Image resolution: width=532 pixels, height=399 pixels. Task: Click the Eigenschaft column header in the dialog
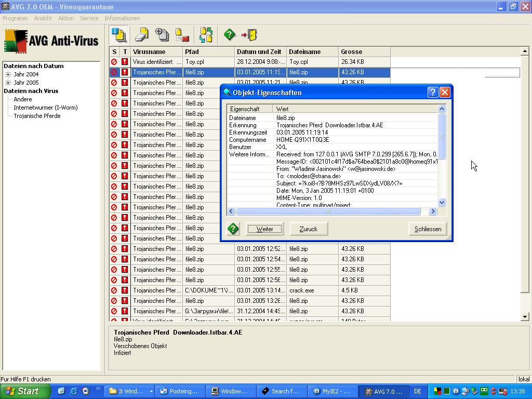250,109
